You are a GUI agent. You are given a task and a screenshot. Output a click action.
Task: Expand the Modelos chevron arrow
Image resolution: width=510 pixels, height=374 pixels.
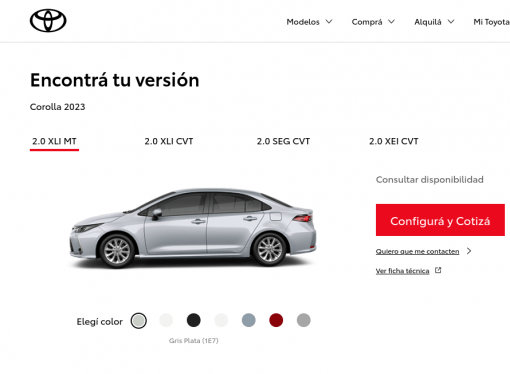[329, 22]
